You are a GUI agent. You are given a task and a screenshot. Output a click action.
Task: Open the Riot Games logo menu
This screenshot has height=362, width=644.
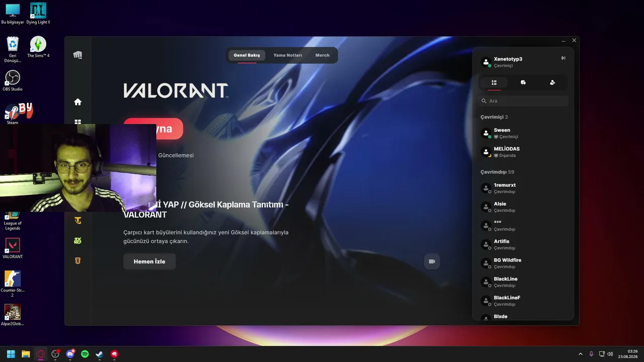(x=77, y=55)
